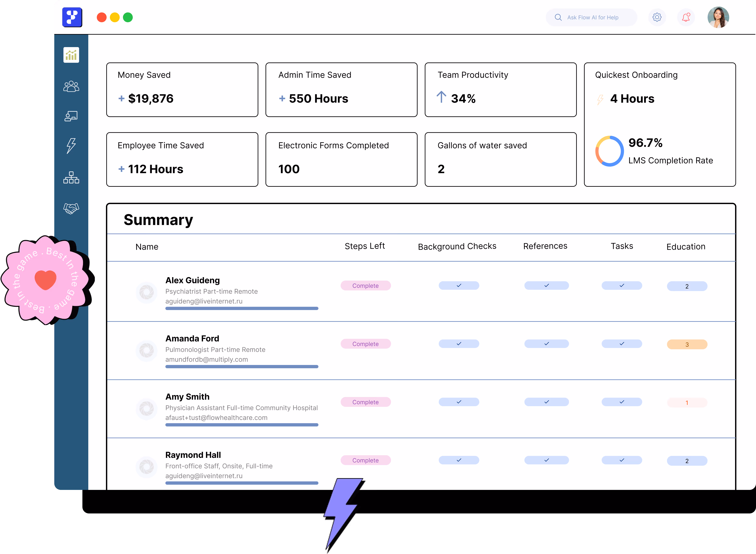756x554 pixels.
Task: Open Amanda Ford's Education badge showing 3
Action: coord(687,344)
